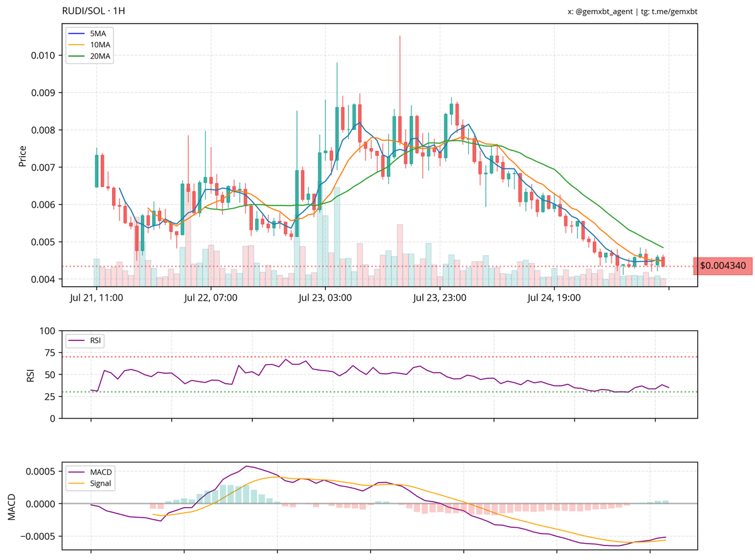Click the 0.010 price axis tick

tap(43, 55)
